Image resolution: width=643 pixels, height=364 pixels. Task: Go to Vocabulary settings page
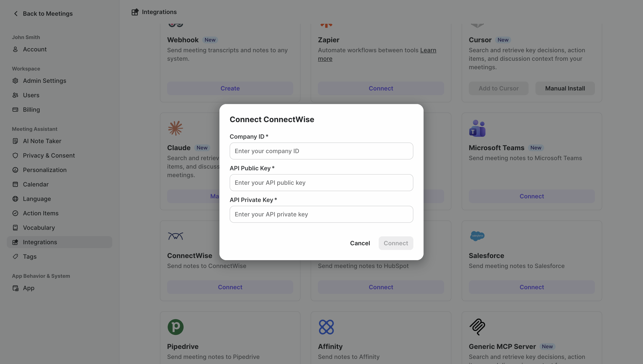point(39,228)
